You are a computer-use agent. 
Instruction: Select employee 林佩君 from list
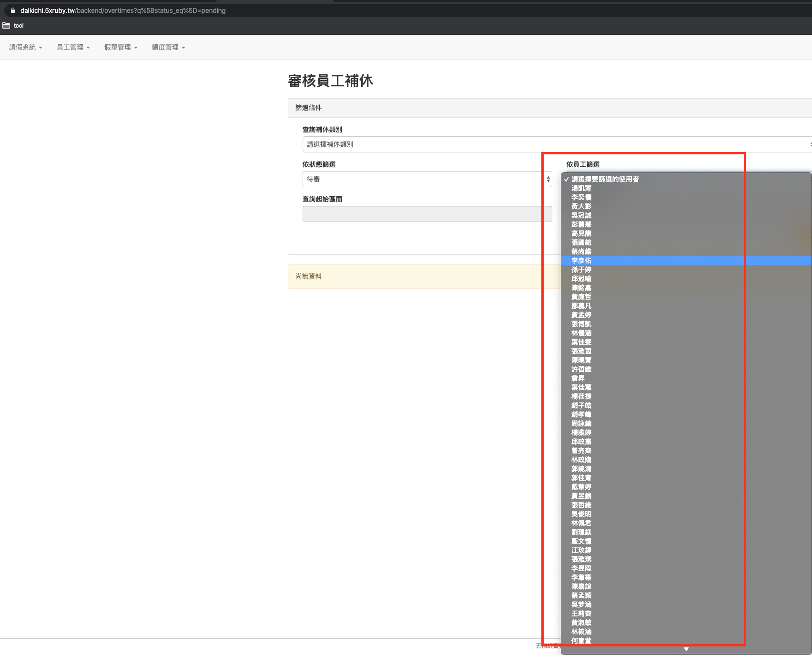coord(686,523)
